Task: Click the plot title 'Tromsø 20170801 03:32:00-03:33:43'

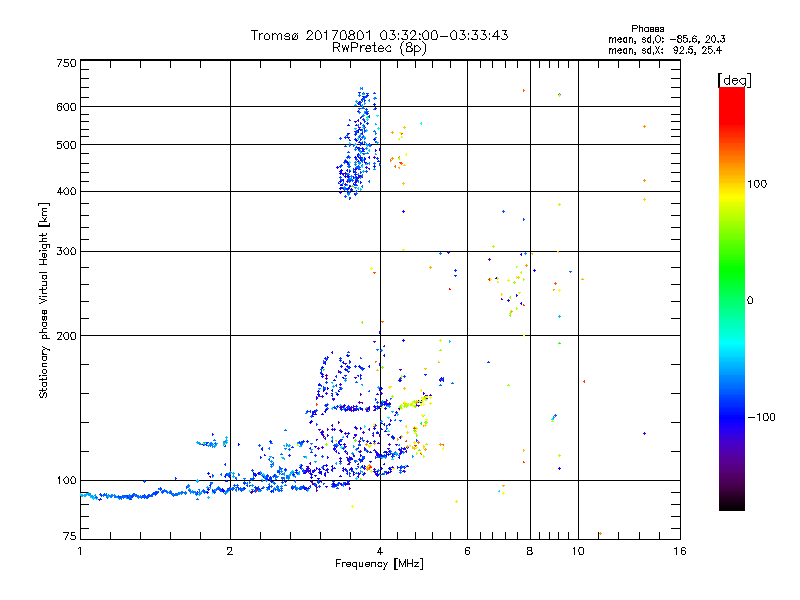Action: click(379, 35)
